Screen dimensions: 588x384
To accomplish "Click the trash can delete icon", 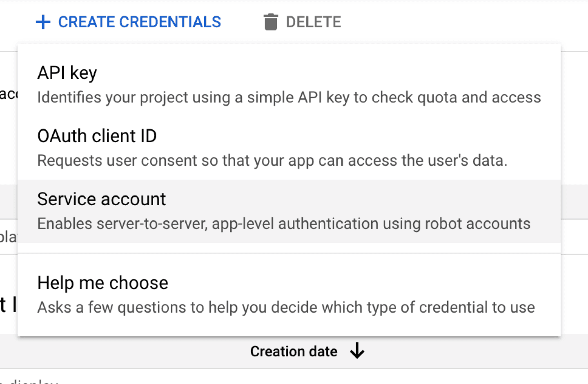I will point(270,22).
